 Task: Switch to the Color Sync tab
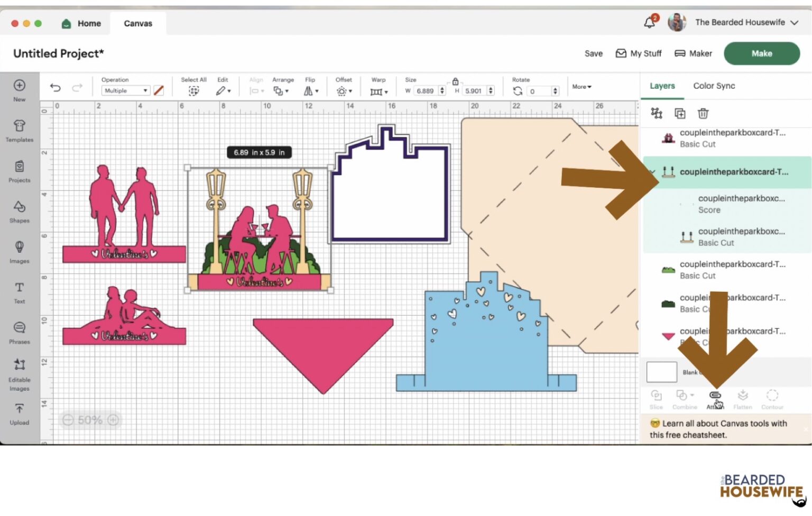tap(714, 86)
